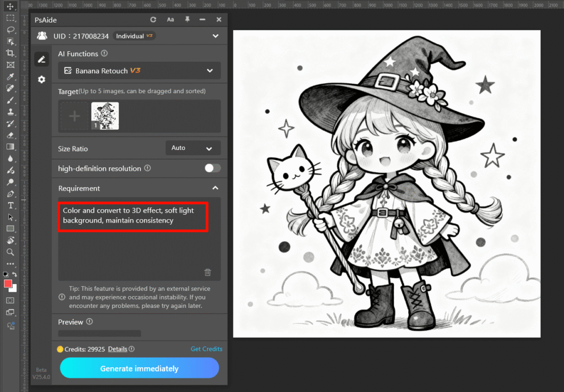
Task: Activate the Zoom magnifier tool
Action: tap(10, 252)
